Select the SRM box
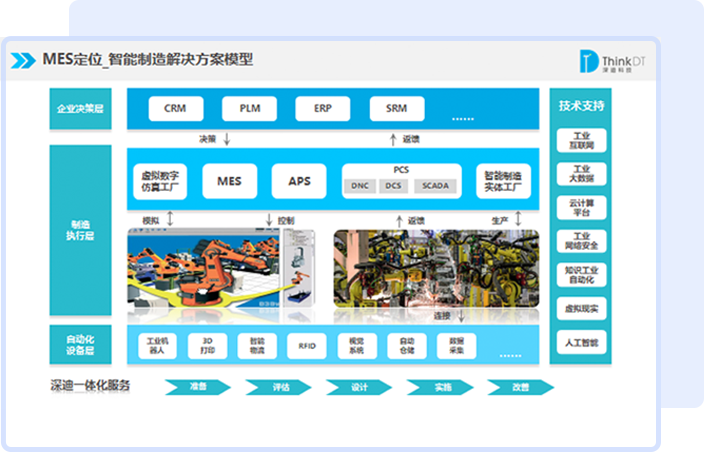704x452 pixels. pos(397,109)
